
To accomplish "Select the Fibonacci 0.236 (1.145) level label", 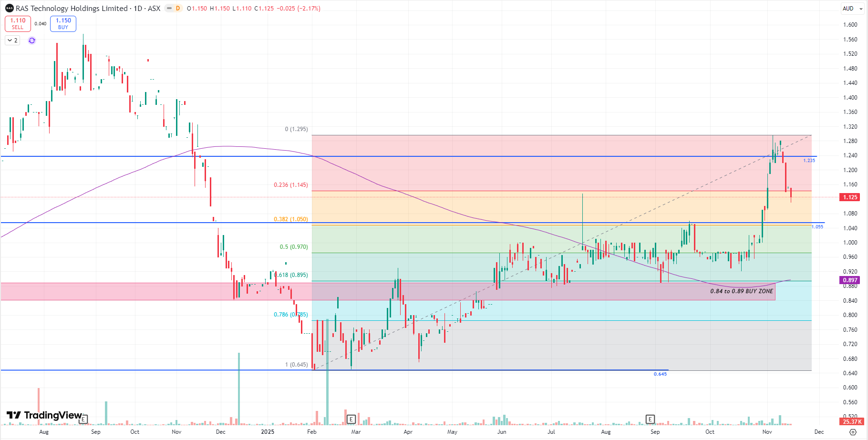I will 290,185.
